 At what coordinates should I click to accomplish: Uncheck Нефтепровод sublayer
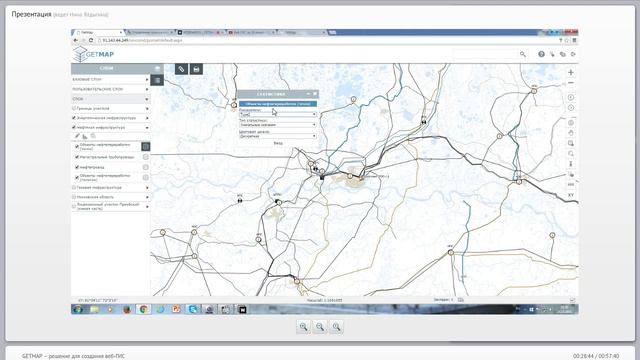click(77, 167)
